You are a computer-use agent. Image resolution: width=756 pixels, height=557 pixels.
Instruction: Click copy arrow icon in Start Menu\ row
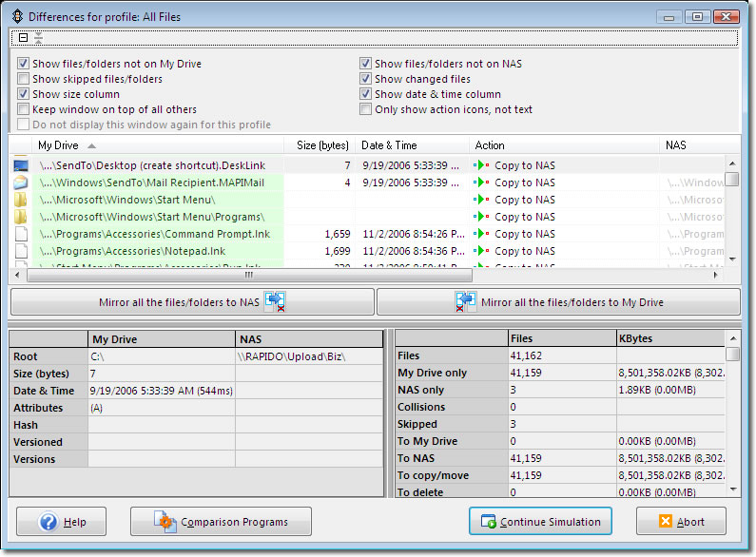point(481,200)
